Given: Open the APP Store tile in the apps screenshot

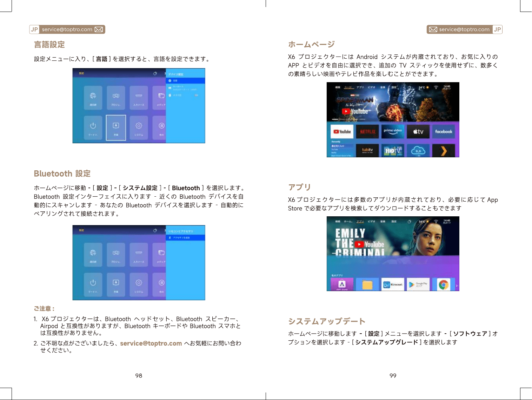Looking at the screenshot, I should click(x=342, y=284).
